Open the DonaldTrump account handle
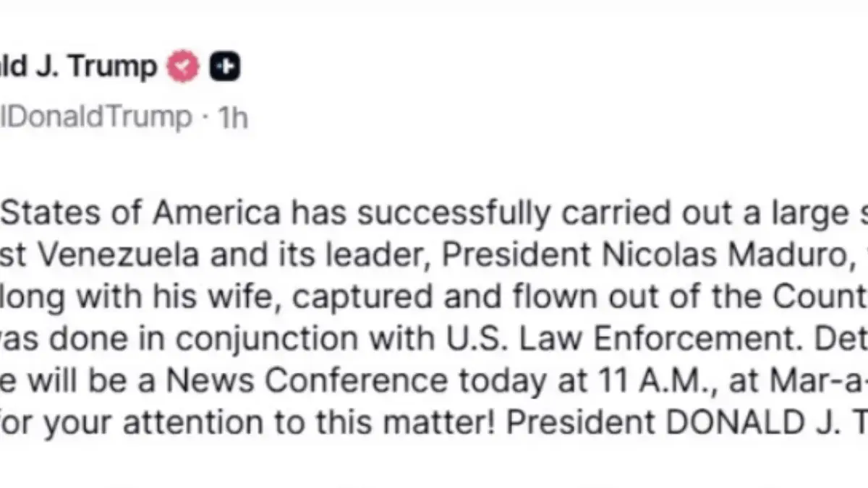This screenshot has height=488, width=868. (96, 116)
